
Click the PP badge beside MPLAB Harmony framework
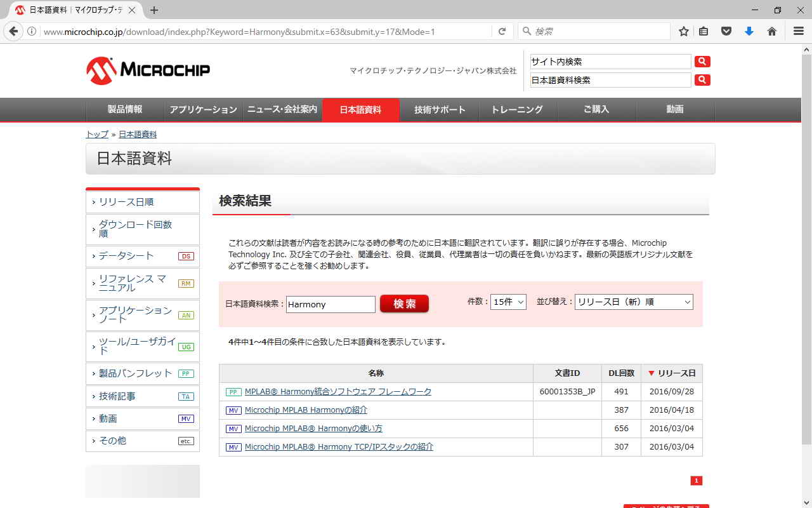pyautogui.click(x=233, y=392)
